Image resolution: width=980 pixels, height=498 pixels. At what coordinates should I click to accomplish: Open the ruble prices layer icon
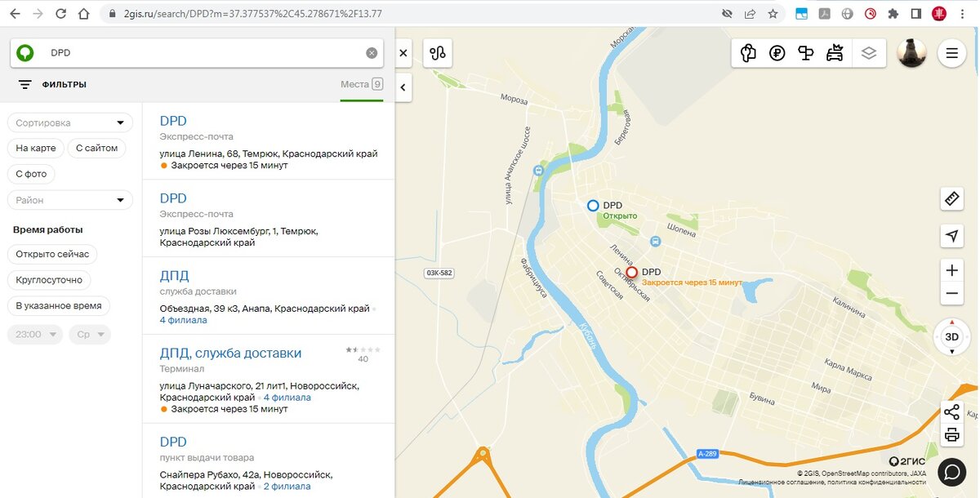click(777, 53)
